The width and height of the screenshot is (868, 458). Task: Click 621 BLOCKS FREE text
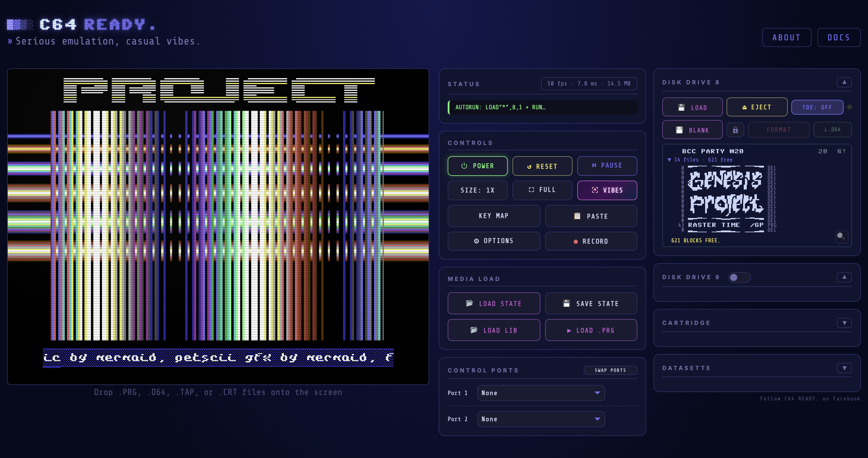point(696,241)
